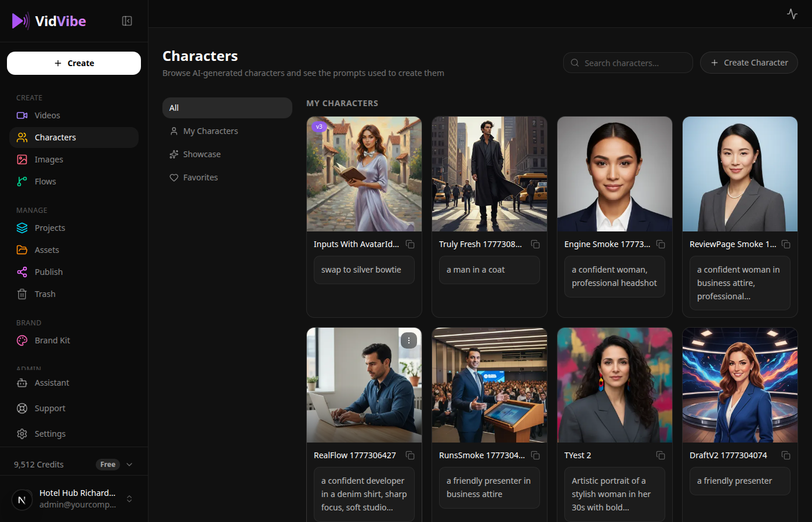Image resolution: width=812 pixels, height=522 pixels.
Task: Open Videos in the sidebar
Action: [x=74, y=115]
